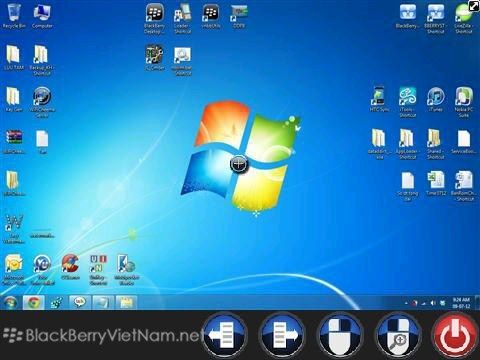Viewport: 480px width, 360px height.
Task: Open the BBERRYST shortcut icon
Action: click(x=436, y=19)
